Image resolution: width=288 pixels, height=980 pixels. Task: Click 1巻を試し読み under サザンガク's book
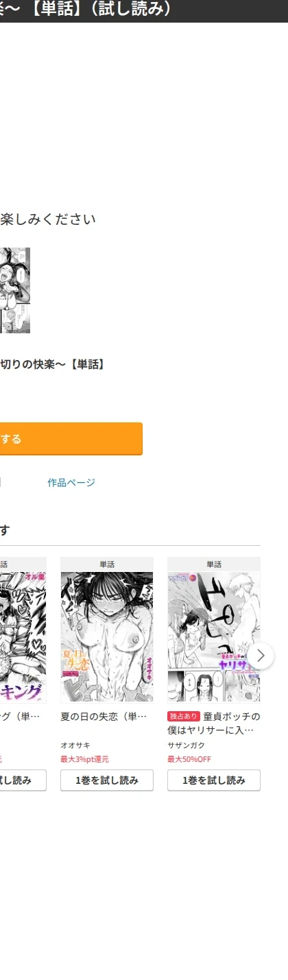point(214,780)
